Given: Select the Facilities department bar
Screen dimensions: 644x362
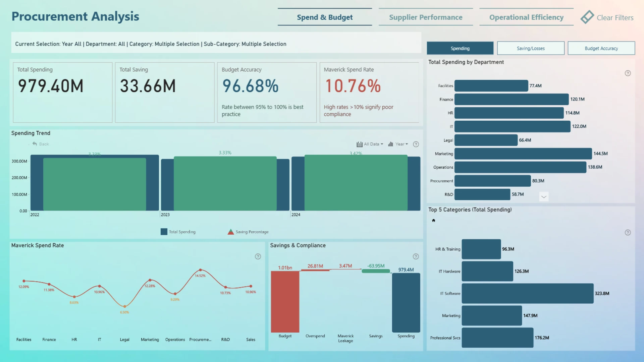Looking at the screenshot, I should pyautogui.click(x=491, y=86).
